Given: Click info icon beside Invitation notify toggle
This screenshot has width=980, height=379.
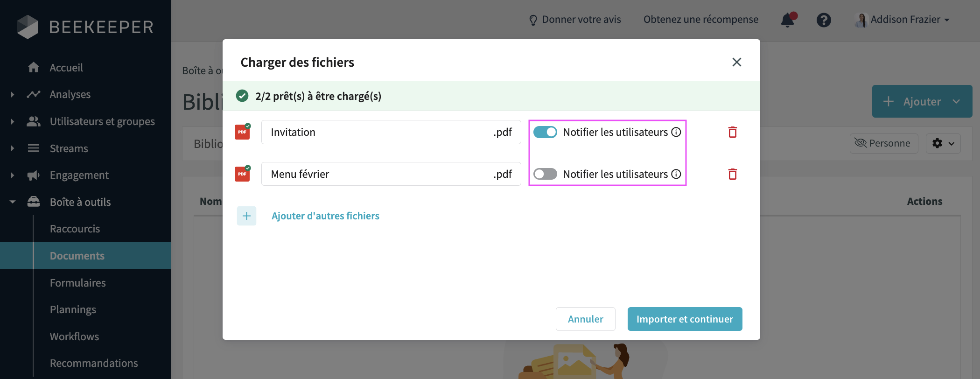Looking at the screenshot, I should coord(676,132).
